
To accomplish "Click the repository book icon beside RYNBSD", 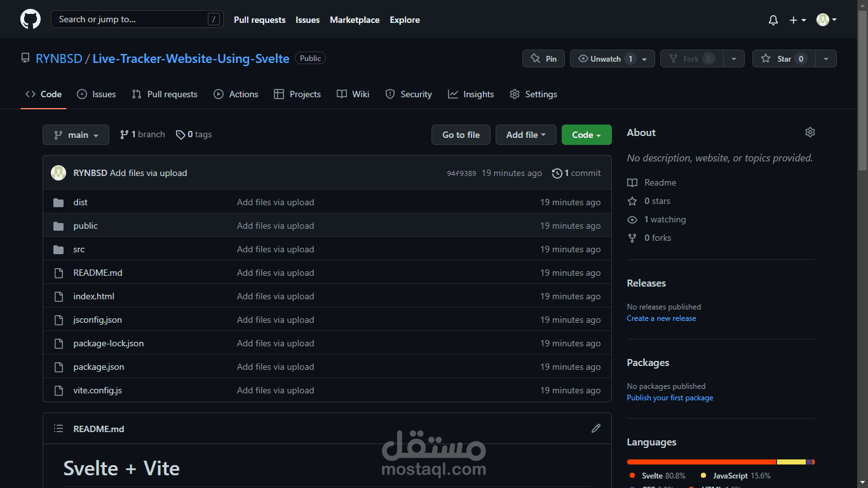I will tap(25, 58).
